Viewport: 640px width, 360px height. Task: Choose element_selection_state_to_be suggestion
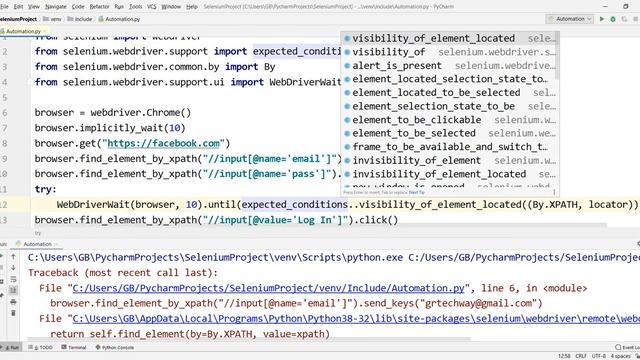click(x=450, y=106)
